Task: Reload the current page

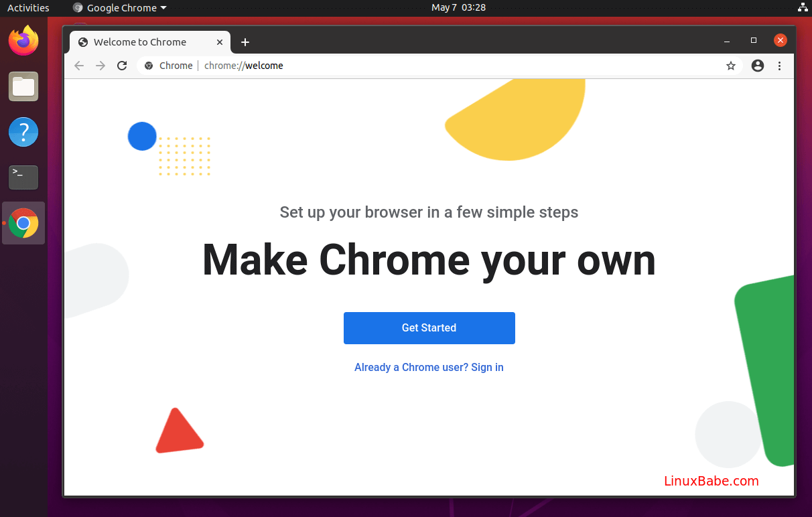Action: (x=122, y=66)
